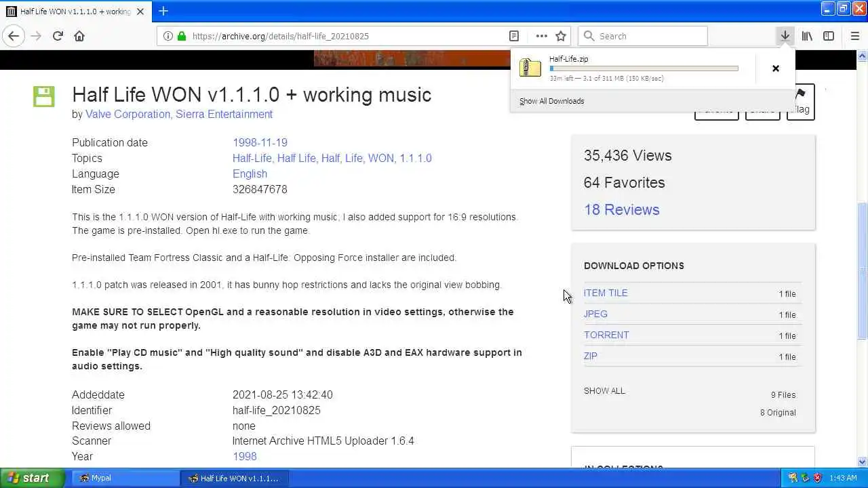Go back to the previous page
868x488 pixels.
click(14, 36)
